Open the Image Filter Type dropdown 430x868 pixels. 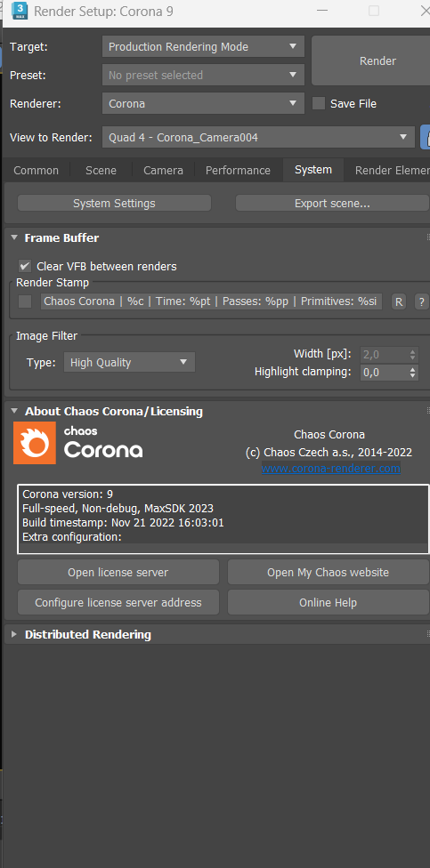(129, 363)
